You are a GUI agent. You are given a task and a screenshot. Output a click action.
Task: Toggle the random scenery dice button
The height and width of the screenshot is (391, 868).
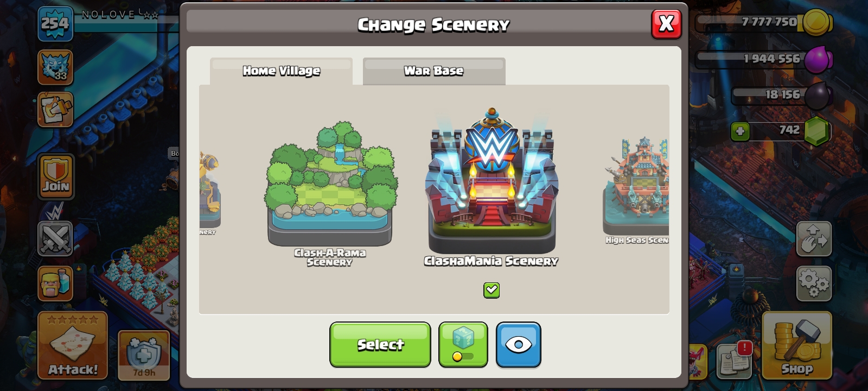463,344
